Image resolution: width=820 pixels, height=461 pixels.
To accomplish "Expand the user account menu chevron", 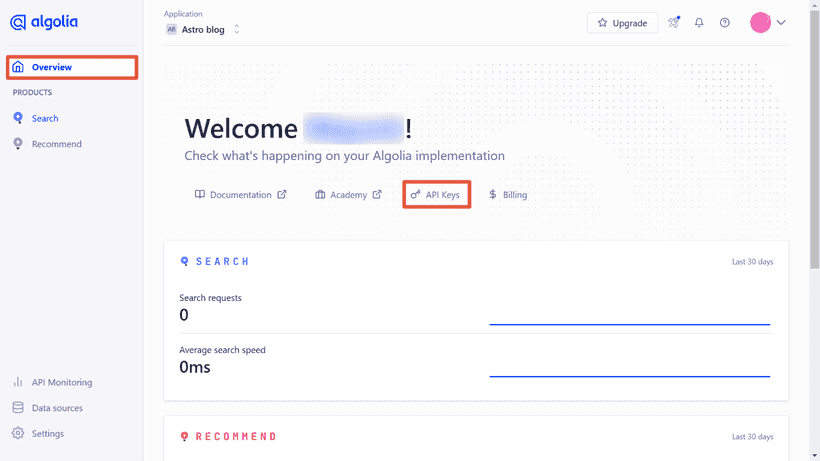I will tap(781, 22).
